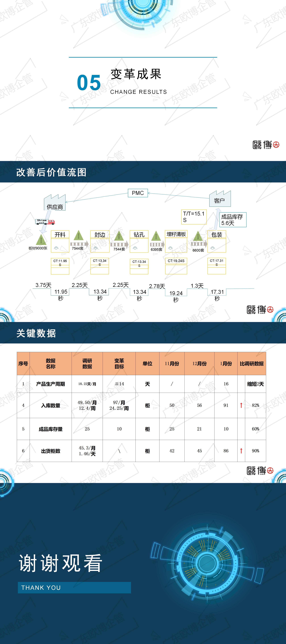This screenshot has height=644, width=286.
Task: Click the 变革成果 heading
Action: pyautogui.click(x=136, y=74)
